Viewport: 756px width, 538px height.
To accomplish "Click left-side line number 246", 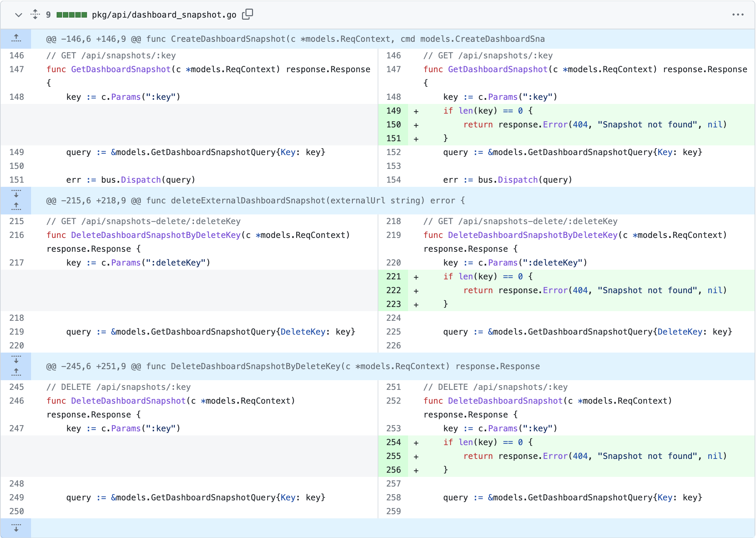I will (17, 401).
